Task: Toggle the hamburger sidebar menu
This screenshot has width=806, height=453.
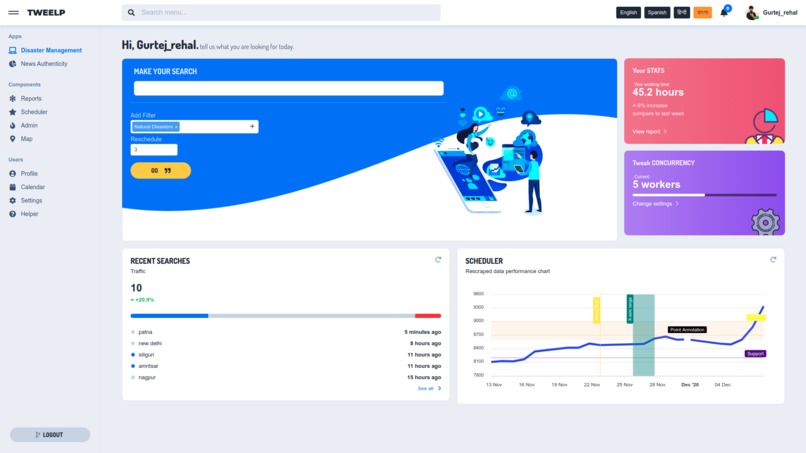Action: [13, 12]
